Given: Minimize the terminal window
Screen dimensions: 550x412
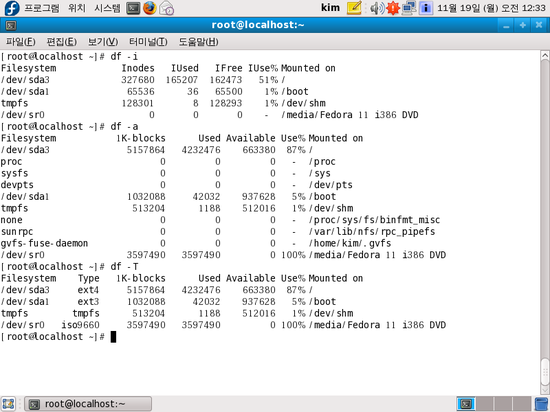Looking at the screenshot, I should click(506, 26).
